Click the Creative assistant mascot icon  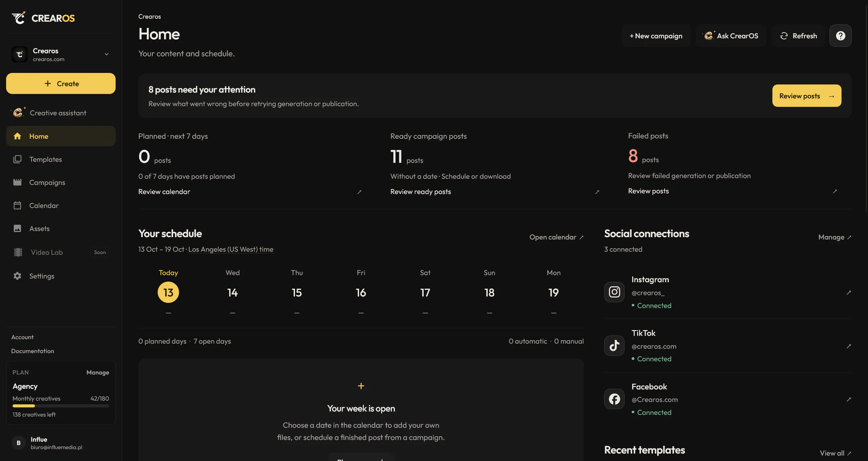(x=18, y=112)
